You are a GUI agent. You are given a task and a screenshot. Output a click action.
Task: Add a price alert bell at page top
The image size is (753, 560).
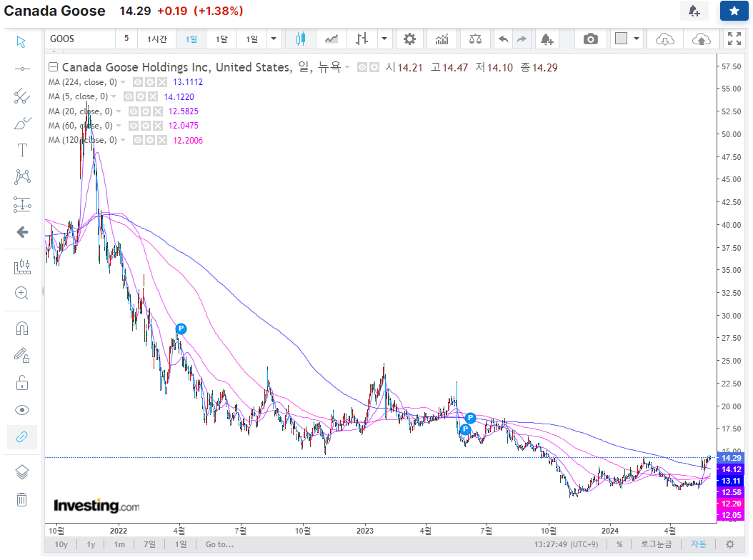(x=694, y=11)
